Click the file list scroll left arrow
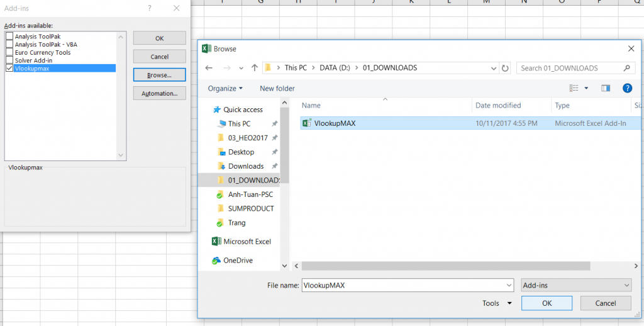The height and width of the screenshot is (326, 644). (x=297, y=266)
